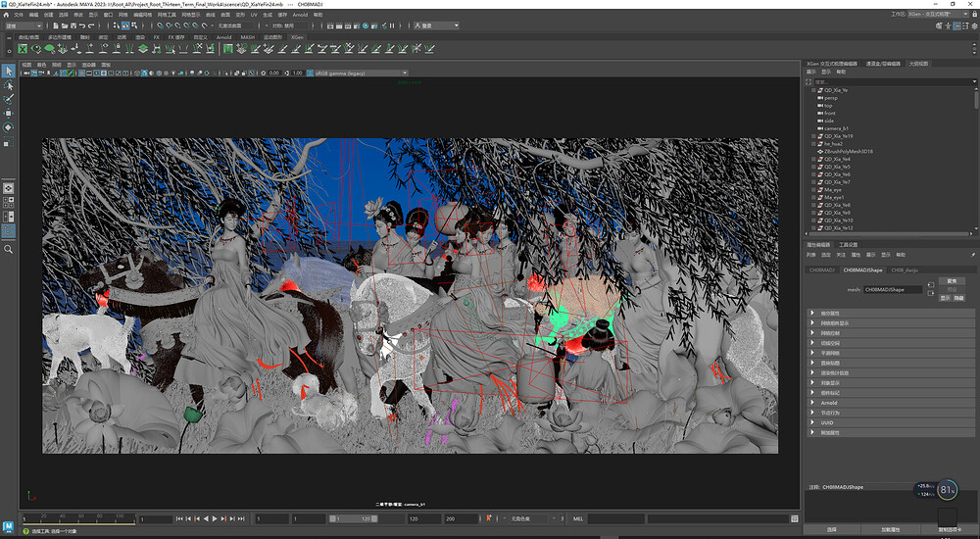Open the script editor icon at bottom right

point(795,518)
